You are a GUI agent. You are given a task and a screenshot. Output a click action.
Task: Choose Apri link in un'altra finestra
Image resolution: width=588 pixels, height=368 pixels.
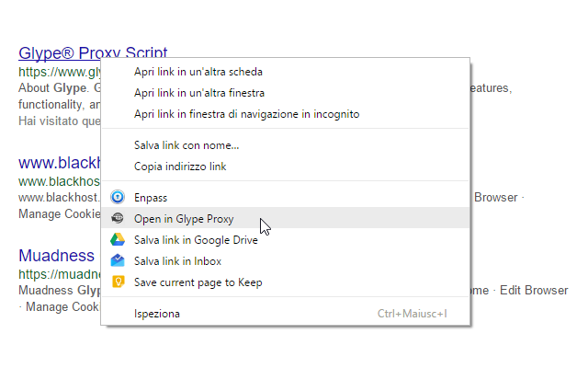tap(285, 93)
